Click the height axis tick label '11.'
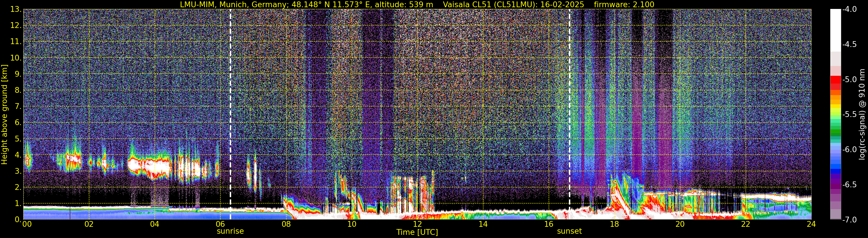The image size is (868, 238). click(16, 42)
